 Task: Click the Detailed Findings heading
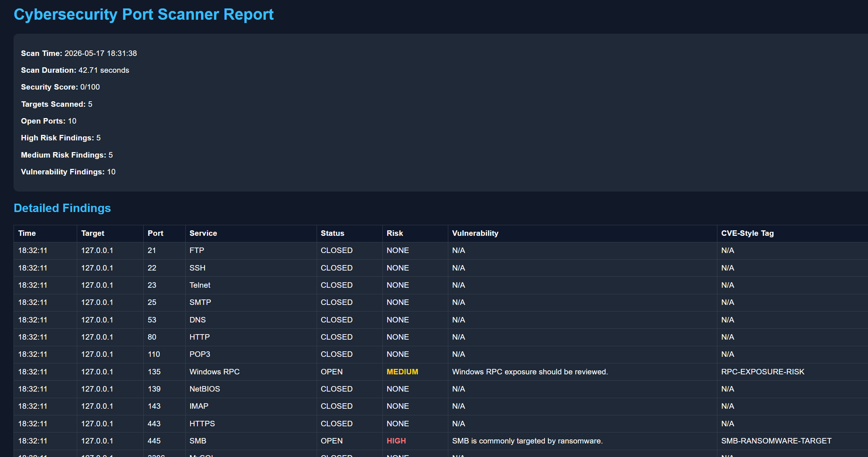point(62,208)
